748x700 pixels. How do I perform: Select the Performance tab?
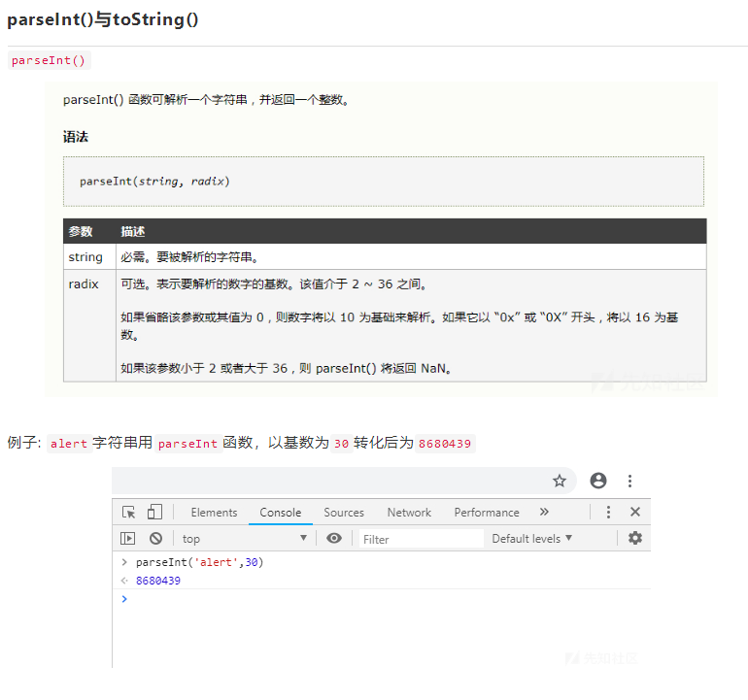pos(487,513)
